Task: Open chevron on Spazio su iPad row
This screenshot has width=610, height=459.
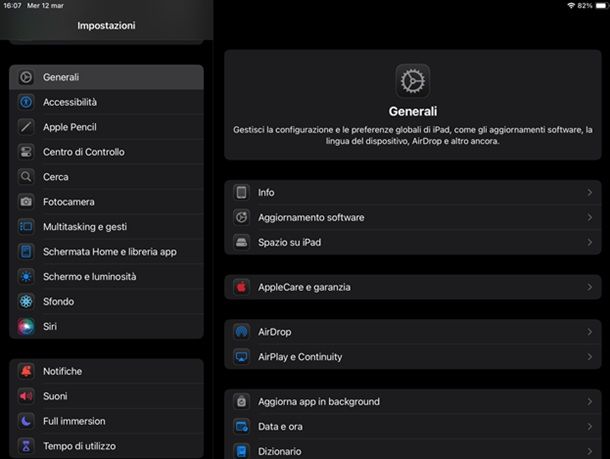Action: point(590,242)
